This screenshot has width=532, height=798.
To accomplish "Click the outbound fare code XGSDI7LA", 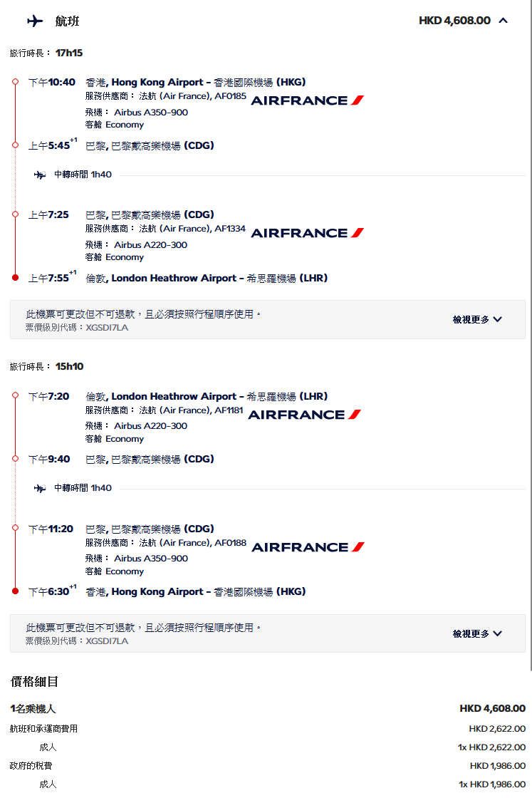I will (107, 328).
